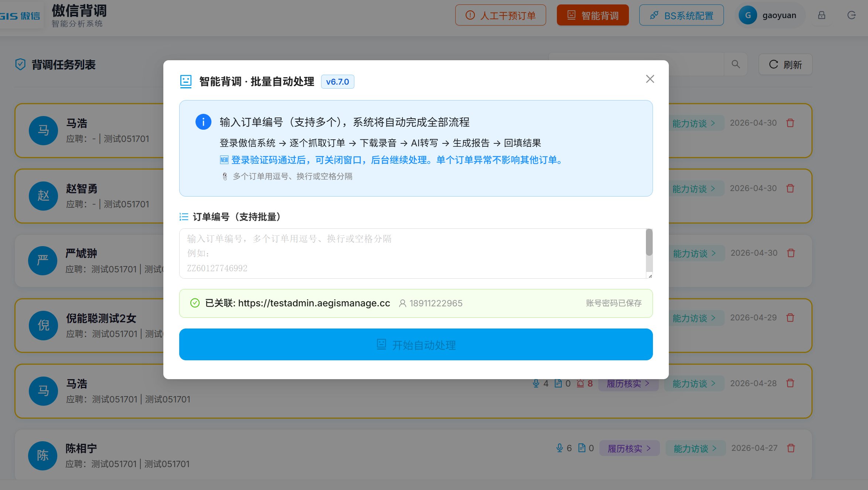The width and height of the screenshot is (868, 490).
Task: Click the date 2026-04-27 in 陈相宁 row
Action: tap(754, 448)
